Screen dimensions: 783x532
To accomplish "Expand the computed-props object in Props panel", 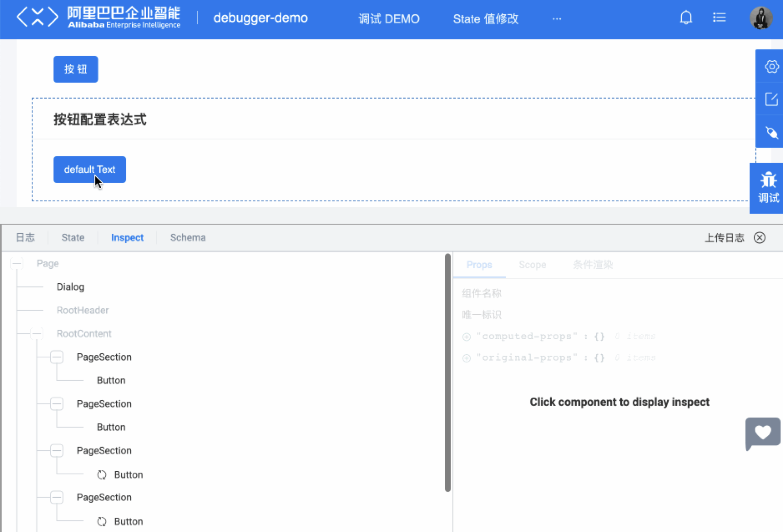I will pyautogui.click(x=466, y=336).
